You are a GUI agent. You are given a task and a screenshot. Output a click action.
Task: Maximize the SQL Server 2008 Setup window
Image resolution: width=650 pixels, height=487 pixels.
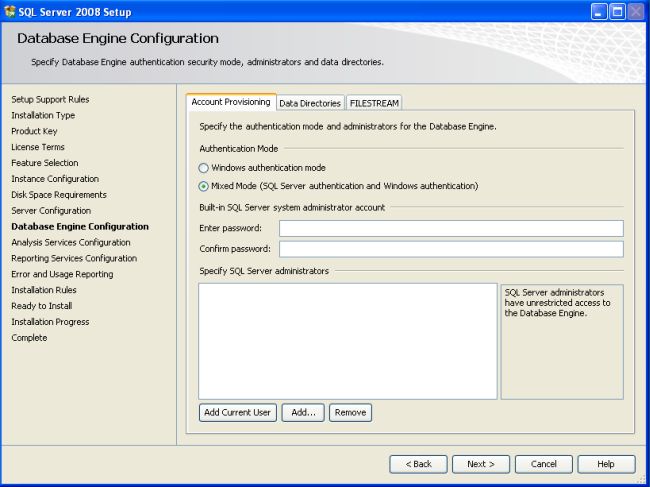[x=617, y=12]
